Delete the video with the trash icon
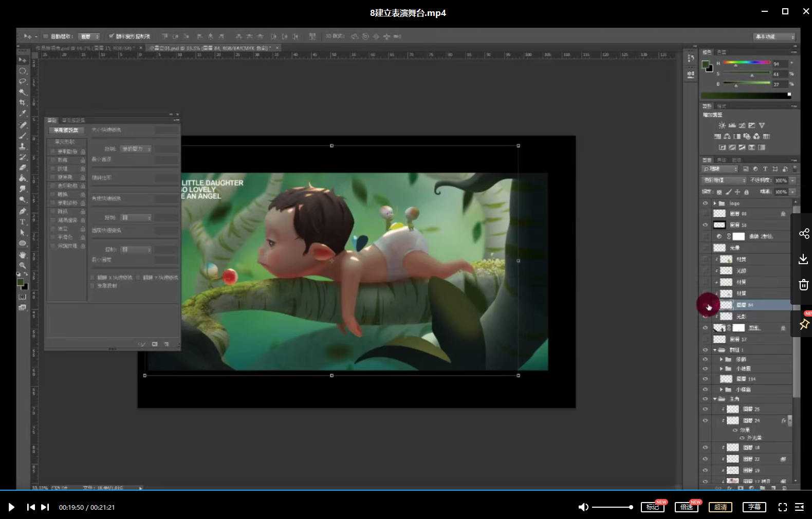The image size is (812, 519). point(804,285)
